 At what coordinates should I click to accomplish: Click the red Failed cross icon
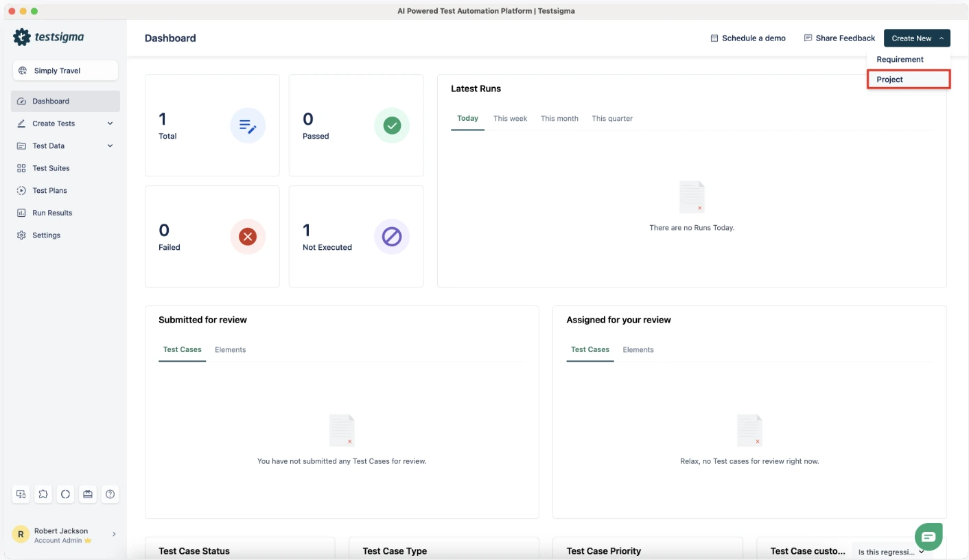248,237
